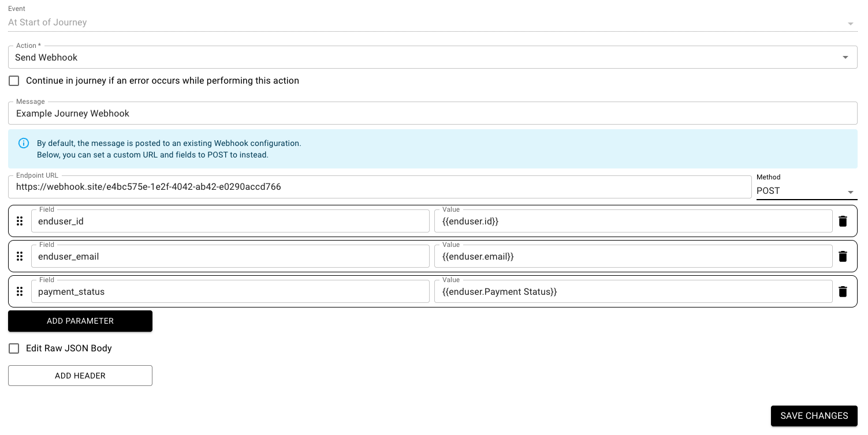Open the Action dropdown showing Send Webhook
Screen dimensions: 868x435
coord(433,57)
